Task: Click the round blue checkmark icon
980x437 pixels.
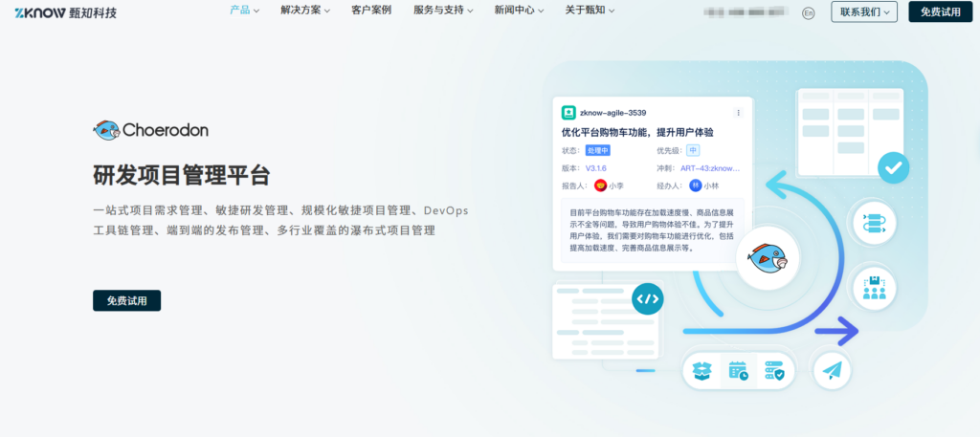Action: (x=893, y=167)
